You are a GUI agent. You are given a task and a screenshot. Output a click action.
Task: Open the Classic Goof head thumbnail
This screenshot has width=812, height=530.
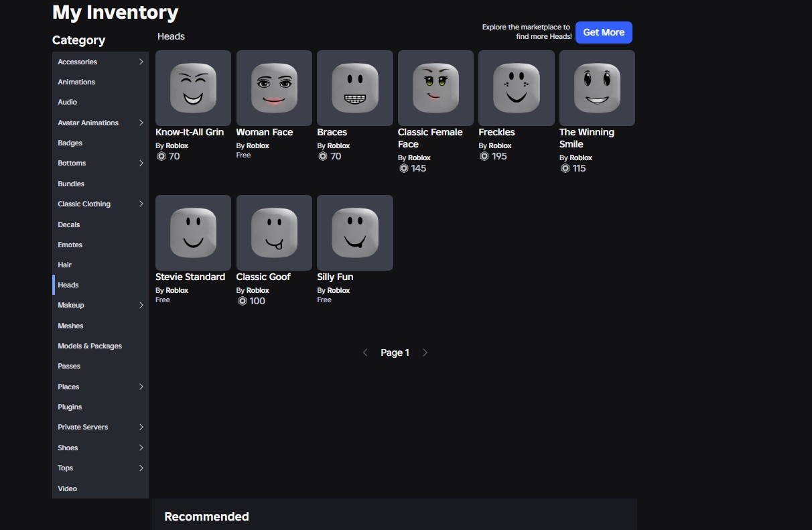coord(274,233)
